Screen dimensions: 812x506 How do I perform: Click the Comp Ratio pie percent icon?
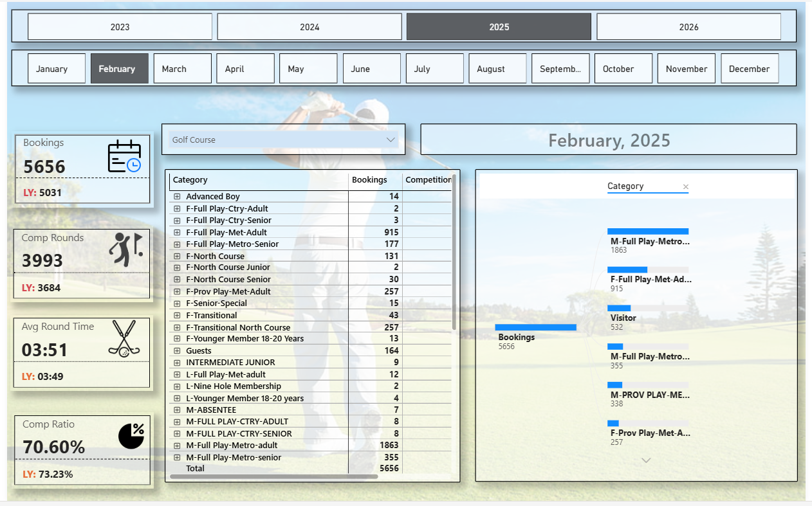(x=131, y=435)
